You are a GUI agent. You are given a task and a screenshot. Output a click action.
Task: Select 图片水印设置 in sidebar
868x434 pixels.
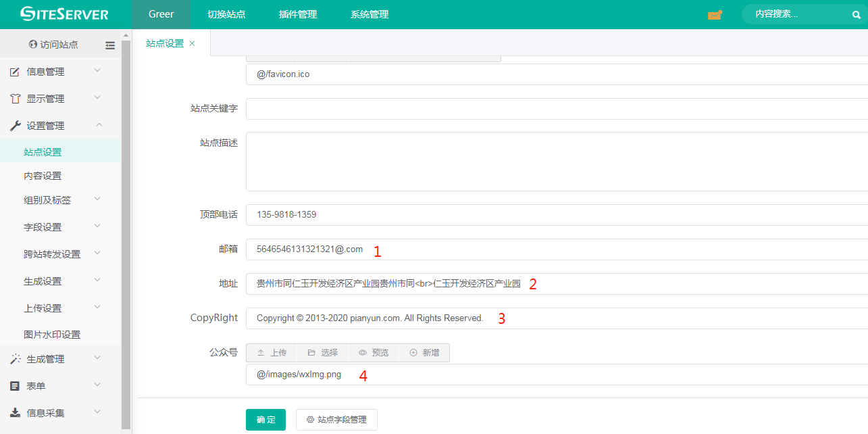point(52,335)
